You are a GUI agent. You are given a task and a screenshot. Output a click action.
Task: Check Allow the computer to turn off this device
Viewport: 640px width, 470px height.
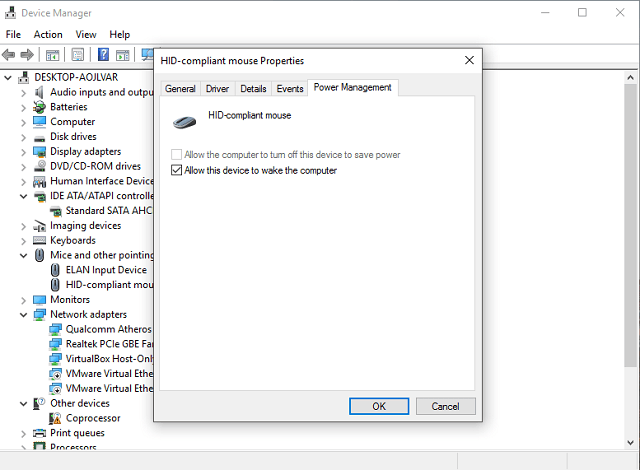coord(176,155)
